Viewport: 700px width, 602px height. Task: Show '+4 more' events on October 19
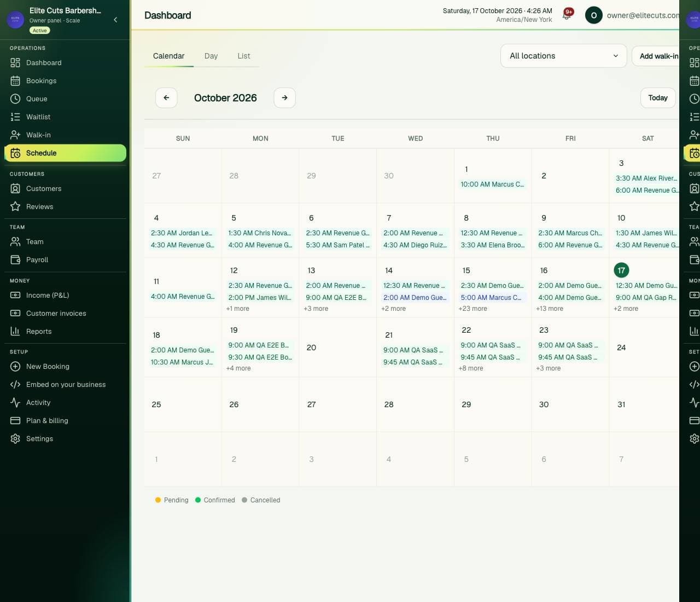[238, 368]
